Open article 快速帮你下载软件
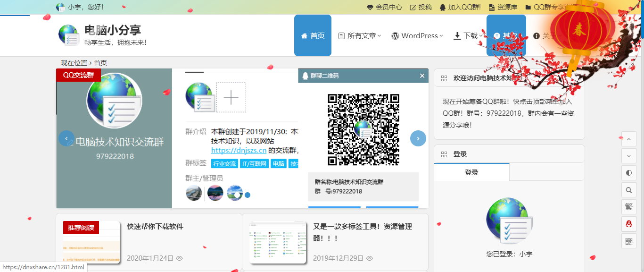The width and height of the screenshot is (644, 272). [x=155, y=226]
